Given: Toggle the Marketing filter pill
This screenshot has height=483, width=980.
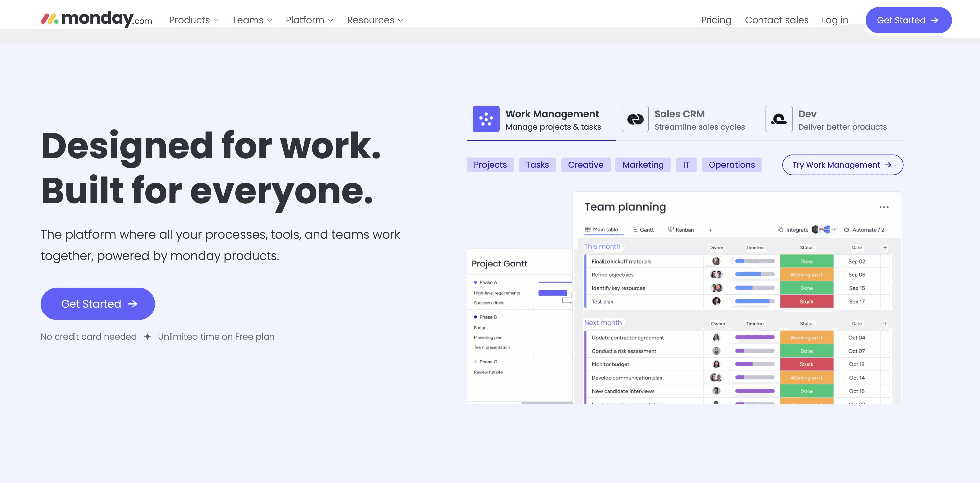Looking at the screenshot, I should (x=643, y=165).
